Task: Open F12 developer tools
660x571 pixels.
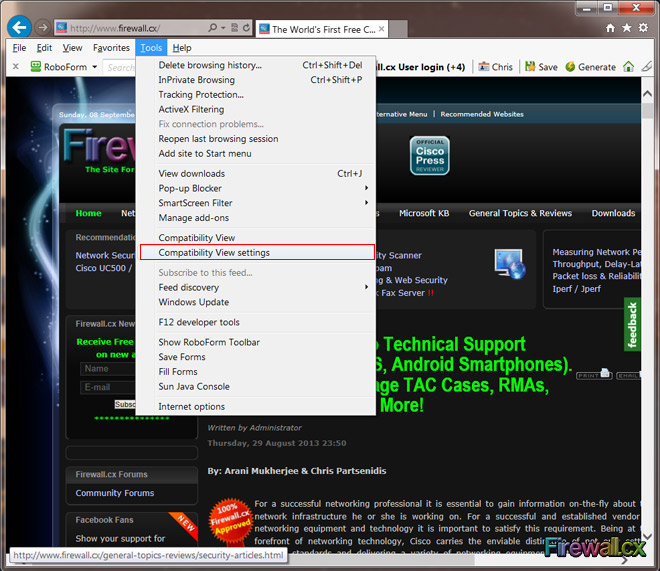Action: [257, 322]
